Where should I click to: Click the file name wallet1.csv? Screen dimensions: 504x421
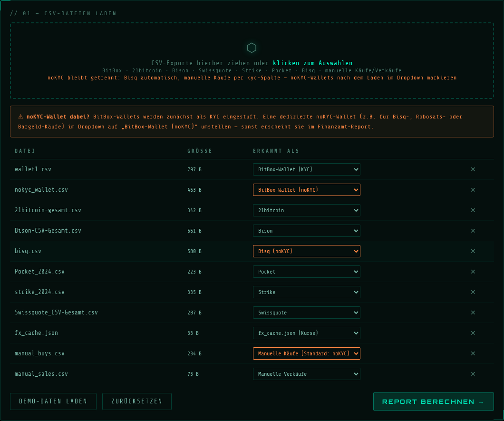(x=33, y=169)
